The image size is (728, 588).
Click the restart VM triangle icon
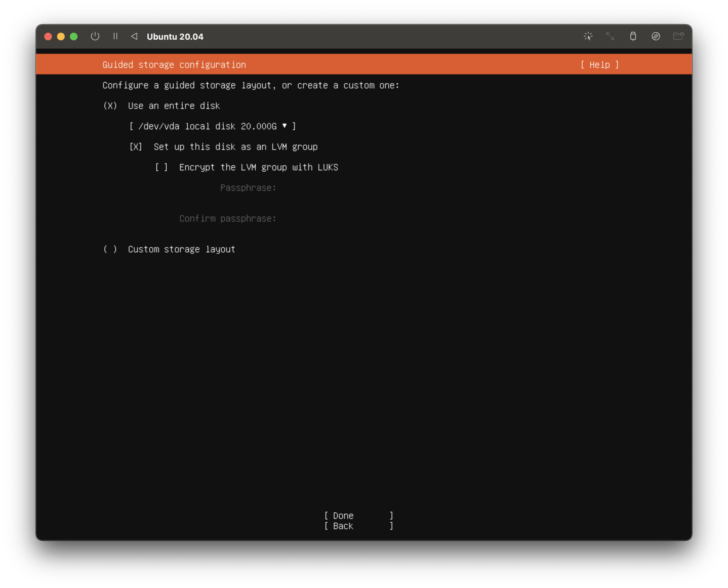[x=134, y=36]
